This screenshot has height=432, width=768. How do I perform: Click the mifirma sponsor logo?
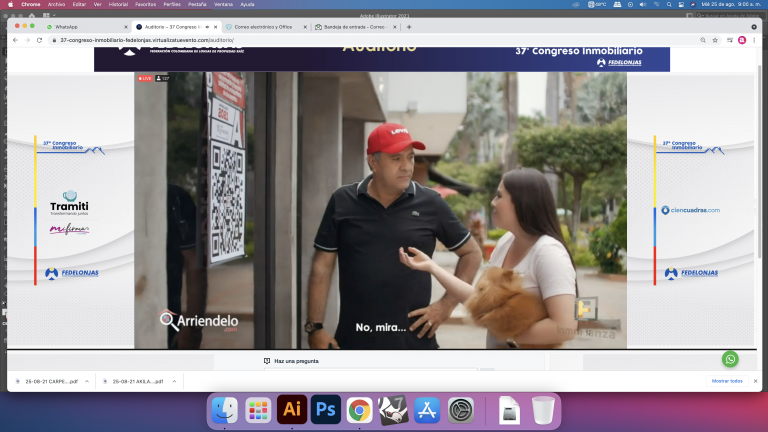pyautogui.click(x=69, y=229)
